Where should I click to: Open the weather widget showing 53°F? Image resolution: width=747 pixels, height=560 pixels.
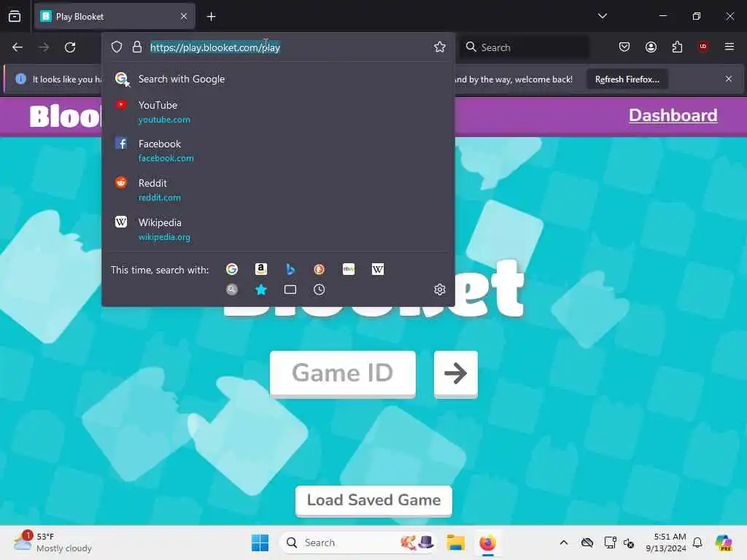click(53, 542)
